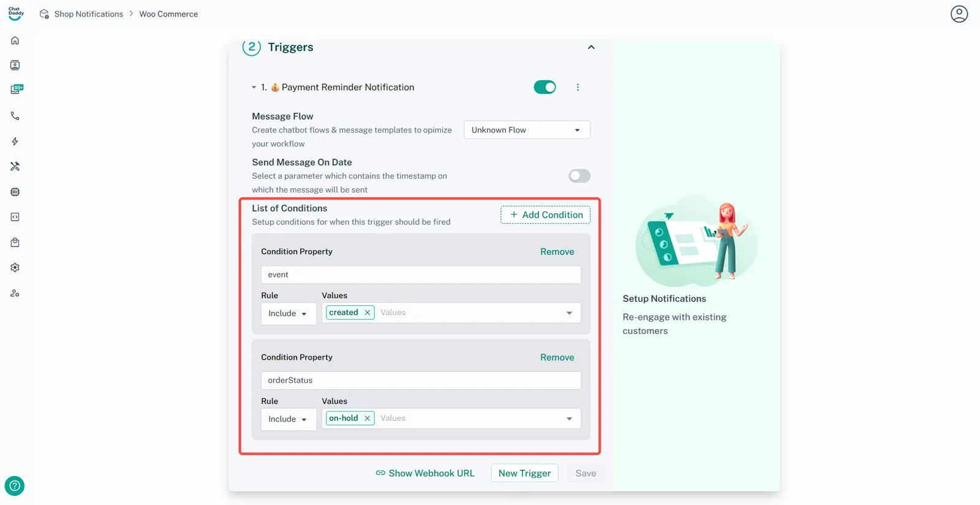Open the Unknown Flow dropdown

click(x=526, y=130)
